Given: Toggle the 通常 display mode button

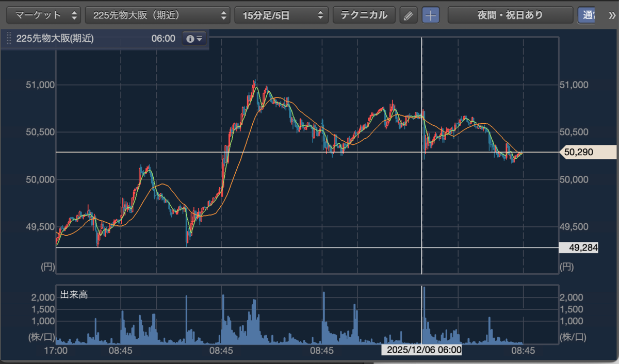Looking at the screenshot, I should (x=586, y=15).
